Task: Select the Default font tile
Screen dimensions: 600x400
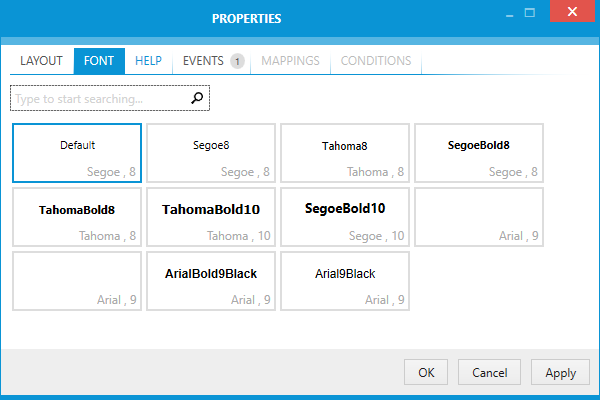Action: click(77, 153)
